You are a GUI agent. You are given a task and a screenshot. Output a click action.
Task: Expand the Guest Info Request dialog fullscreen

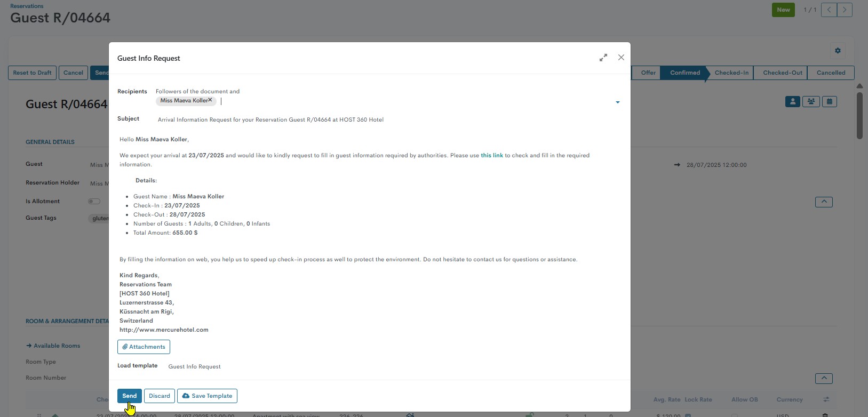point(603,58)
